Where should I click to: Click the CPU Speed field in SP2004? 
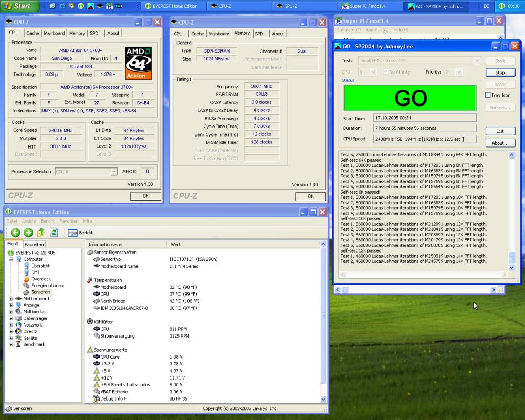point(425,139)
